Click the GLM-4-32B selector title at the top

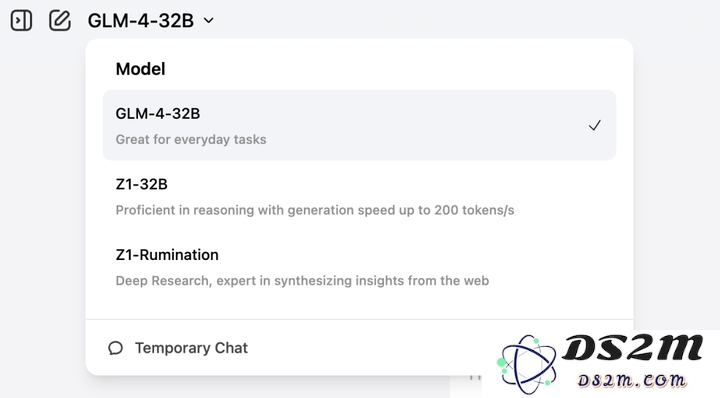click(x=141, y=21)
